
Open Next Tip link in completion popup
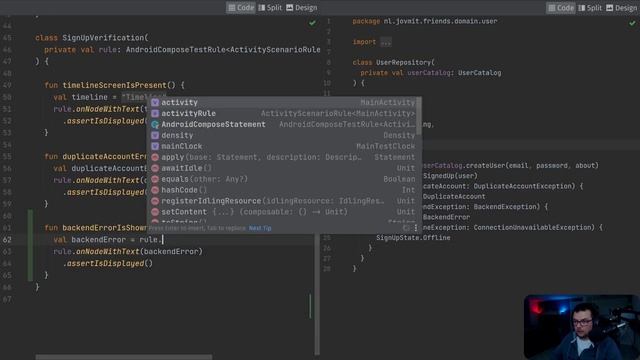pos(260,228)
